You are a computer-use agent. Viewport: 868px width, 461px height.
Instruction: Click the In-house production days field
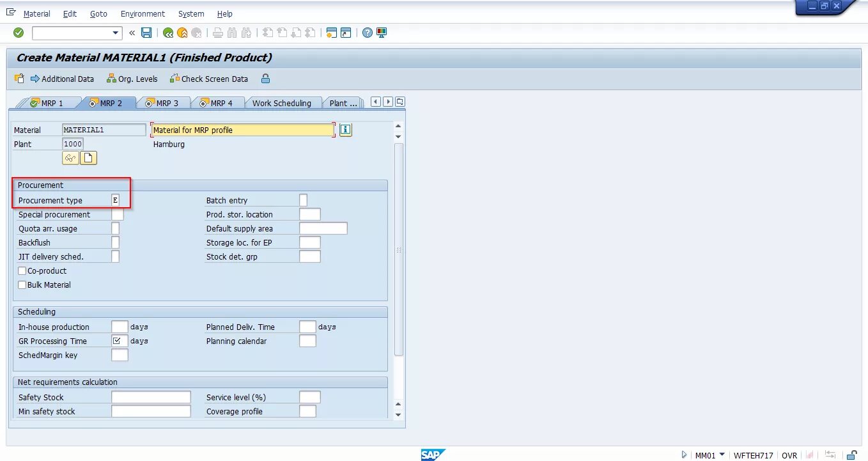[120, 327]
